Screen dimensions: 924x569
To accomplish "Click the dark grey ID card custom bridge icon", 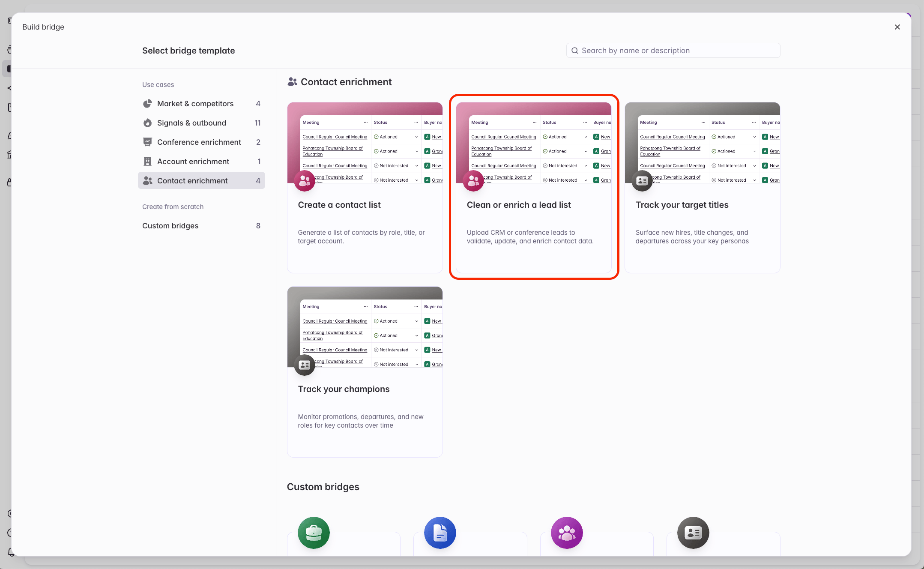I will [x=693, y=533].
